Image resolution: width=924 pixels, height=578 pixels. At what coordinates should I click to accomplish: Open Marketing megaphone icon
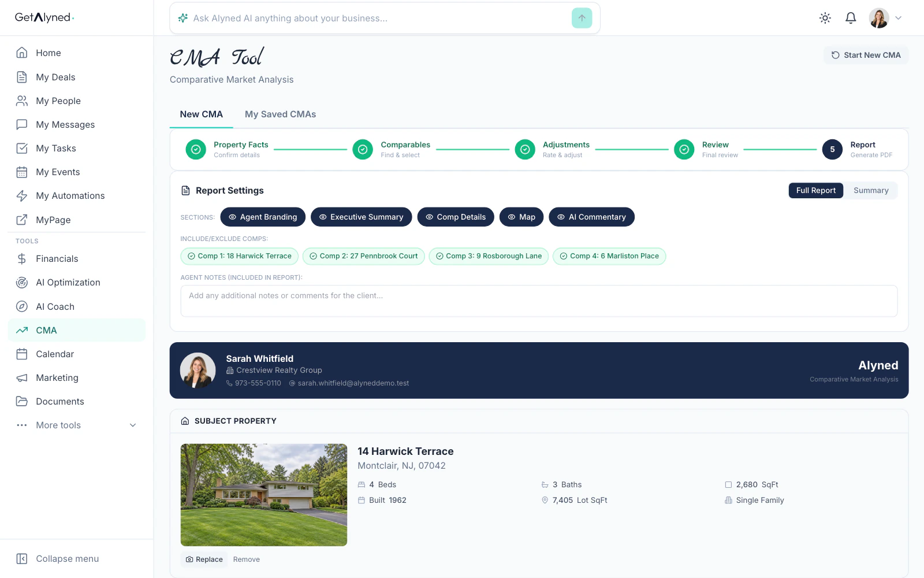point(22,377)
